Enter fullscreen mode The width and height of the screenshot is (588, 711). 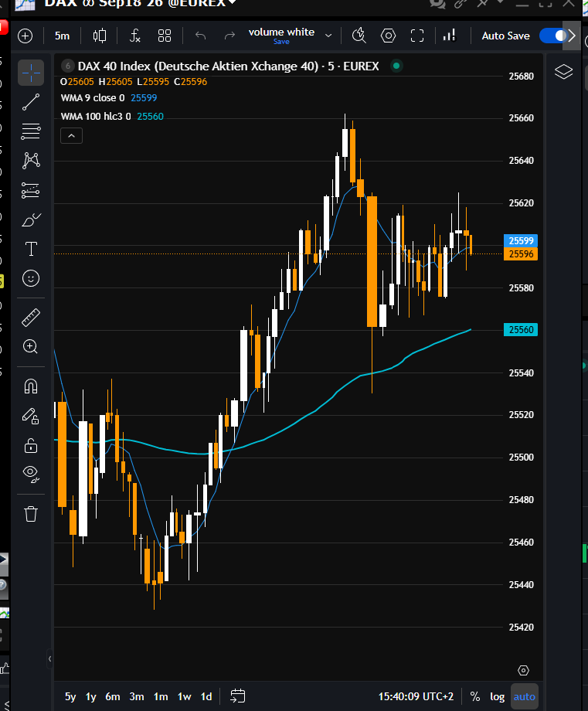click(x=417, y=36)
